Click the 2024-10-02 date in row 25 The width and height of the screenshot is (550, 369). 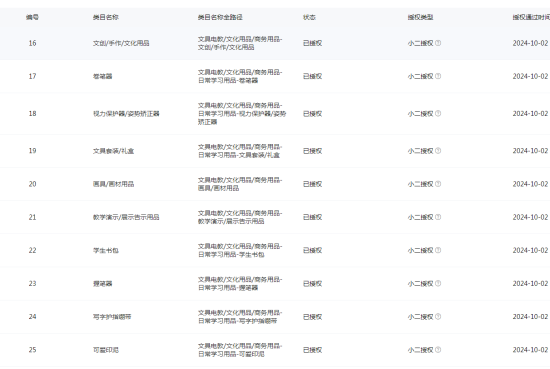click(x=530, y=350)
